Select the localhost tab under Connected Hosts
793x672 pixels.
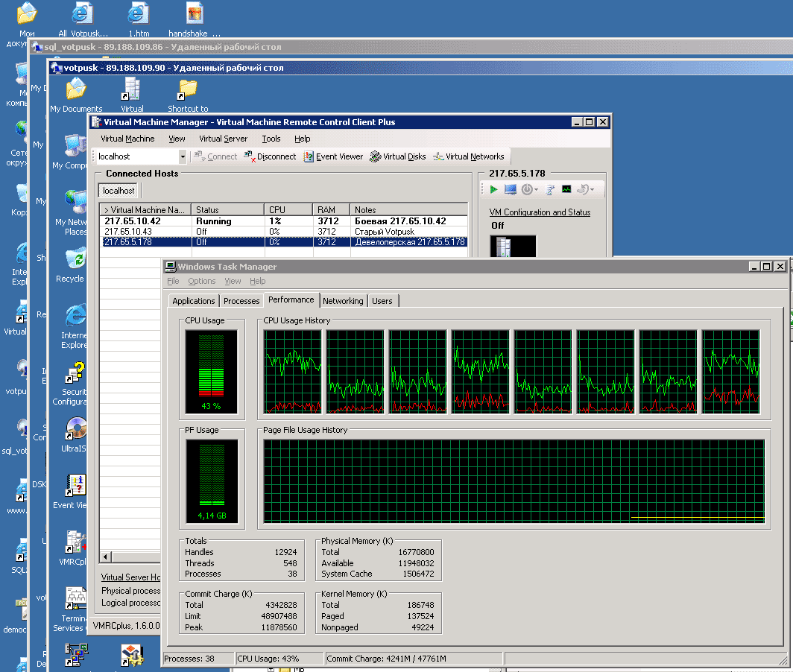[x=119, y=191]
